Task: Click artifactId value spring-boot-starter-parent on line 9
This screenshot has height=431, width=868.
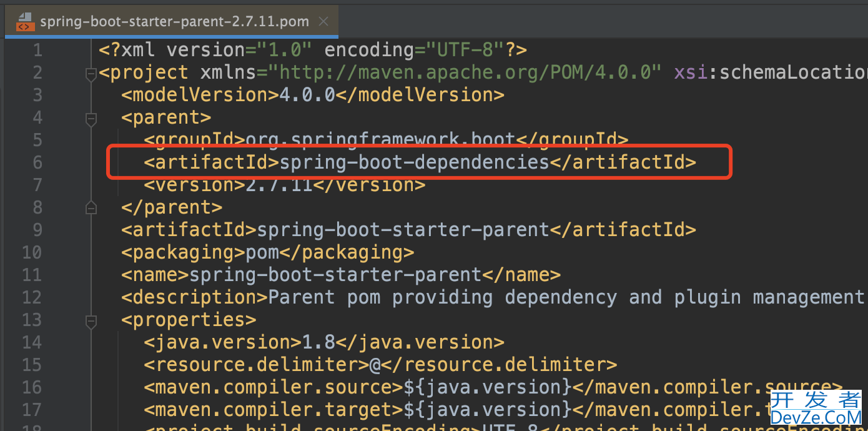Action: coord(403,230)
